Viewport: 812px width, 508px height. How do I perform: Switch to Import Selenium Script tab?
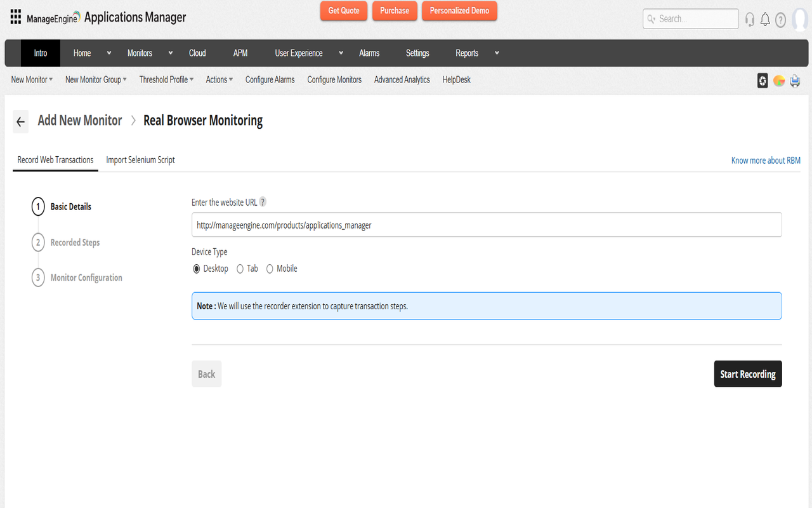[140, 160]
